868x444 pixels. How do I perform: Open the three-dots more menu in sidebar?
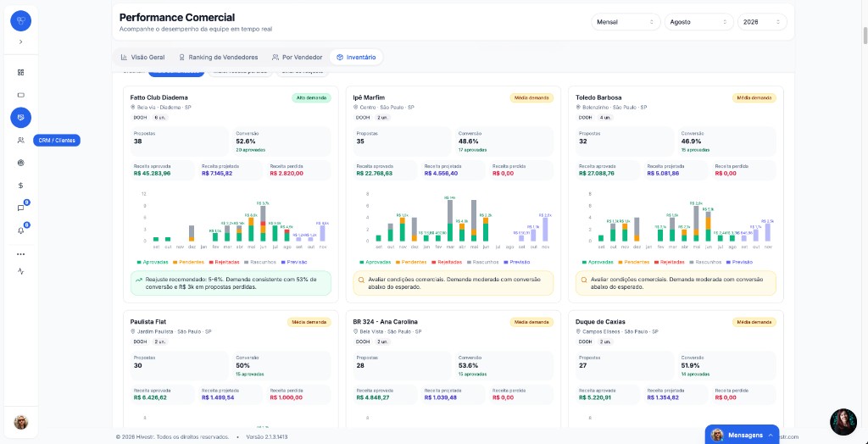[x=21, y=254]
